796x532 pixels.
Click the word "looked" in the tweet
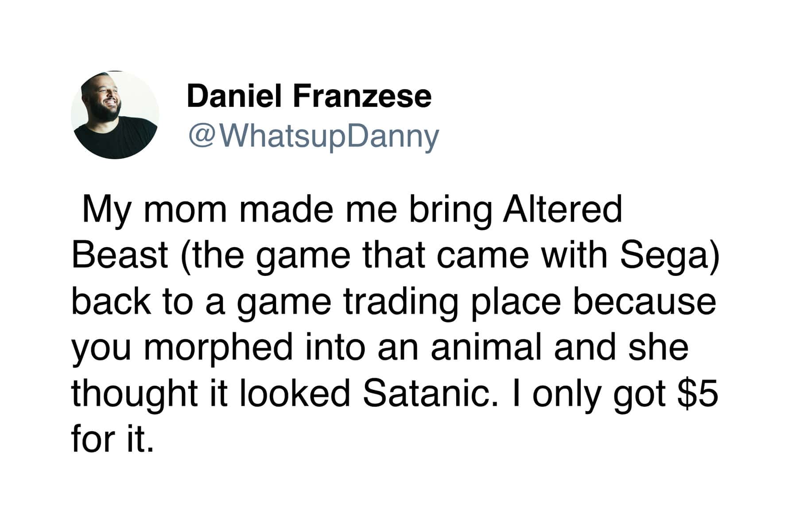pos(295,393)
